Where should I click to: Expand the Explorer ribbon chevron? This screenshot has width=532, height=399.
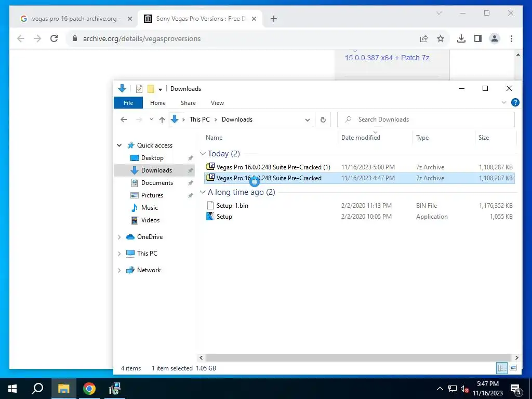(x=504, y=102)
